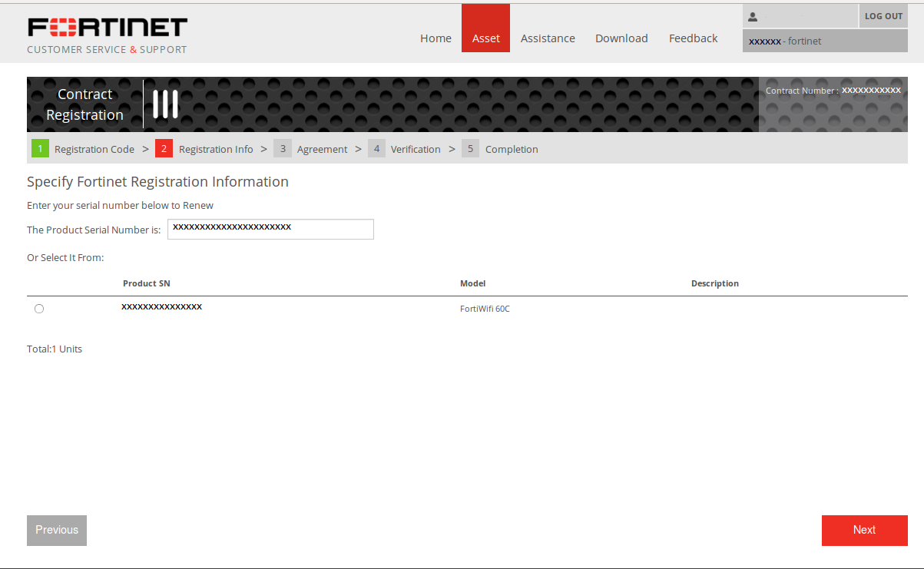
Task: Go back with the Previous button
Action: pos(57,530)
